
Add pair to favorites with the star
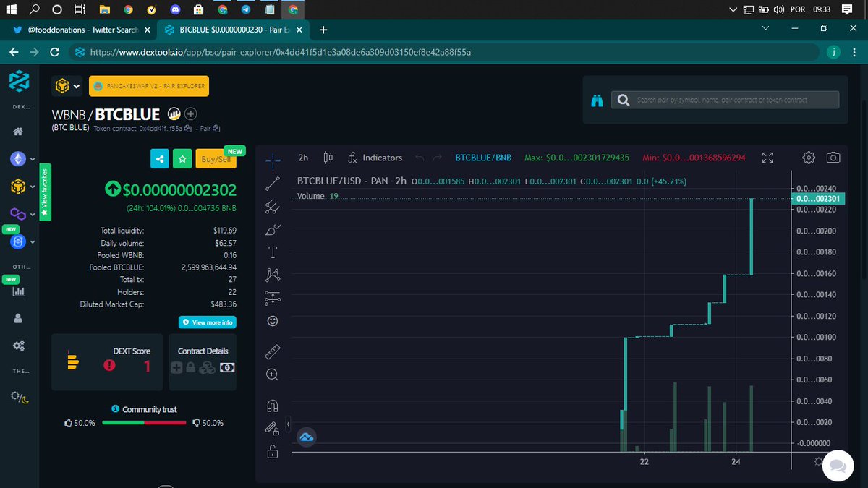[x=182, y=158]
